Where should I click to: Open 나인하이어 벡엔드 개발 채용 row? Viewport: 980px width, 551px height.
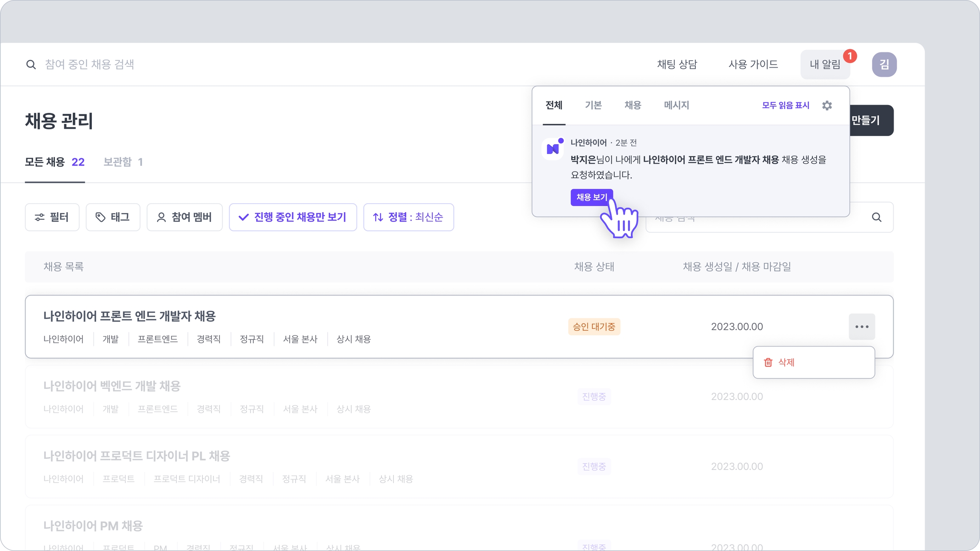[x=459, y=397]
